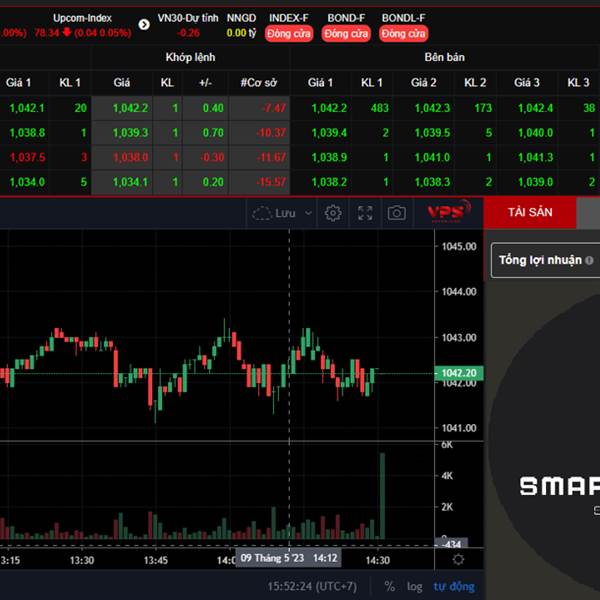The image size is (600, 600).
Task: Expand the Lưu dropdown arrow
Action: click(308, 213)
